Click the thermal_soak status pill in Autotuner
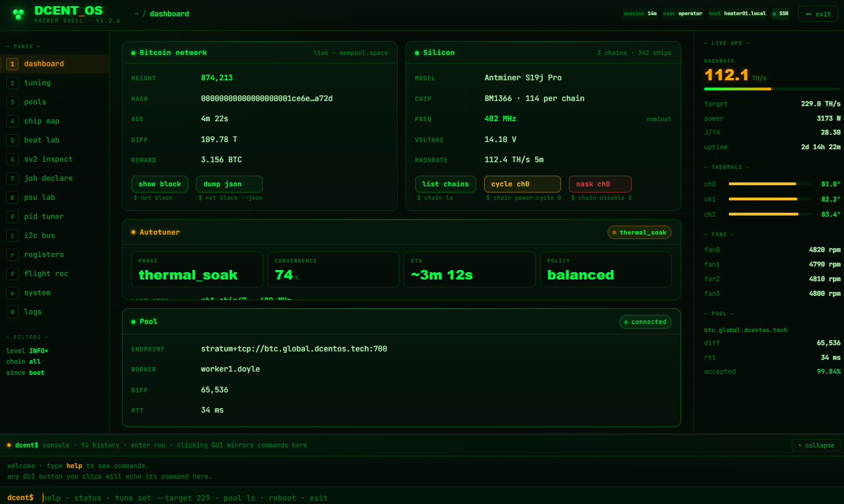 click(x=640, y=232)
